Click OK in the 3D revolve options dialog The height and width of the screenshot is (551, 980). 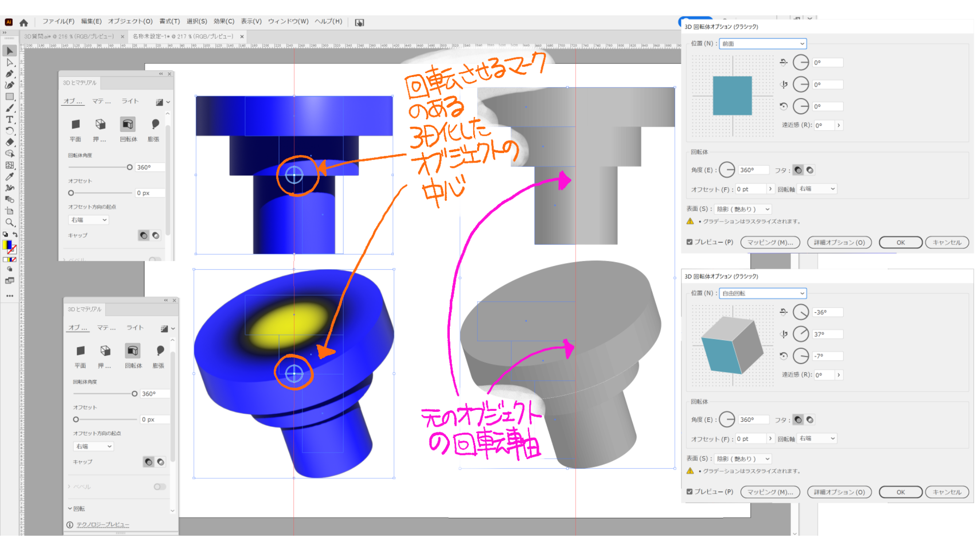point(900,242)
